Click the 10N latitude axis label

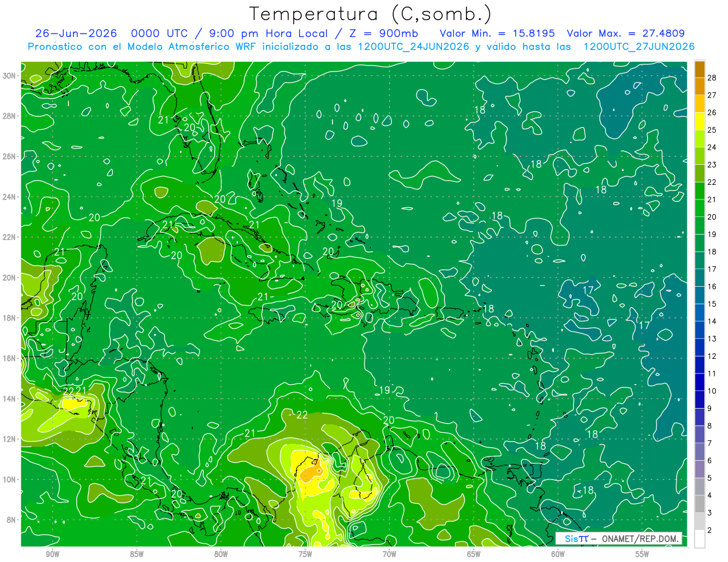click(x=10, y=480)
